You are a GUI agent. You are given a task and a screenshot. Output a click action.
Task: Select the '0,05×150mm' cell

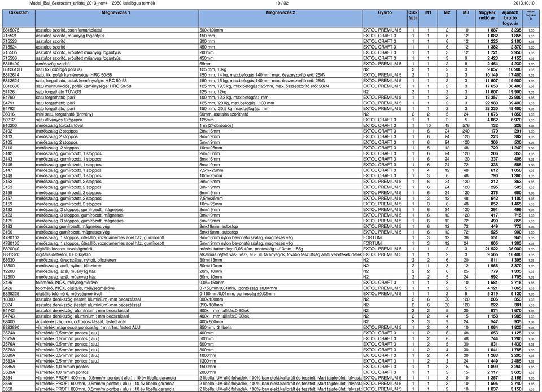tap(212, 283)
